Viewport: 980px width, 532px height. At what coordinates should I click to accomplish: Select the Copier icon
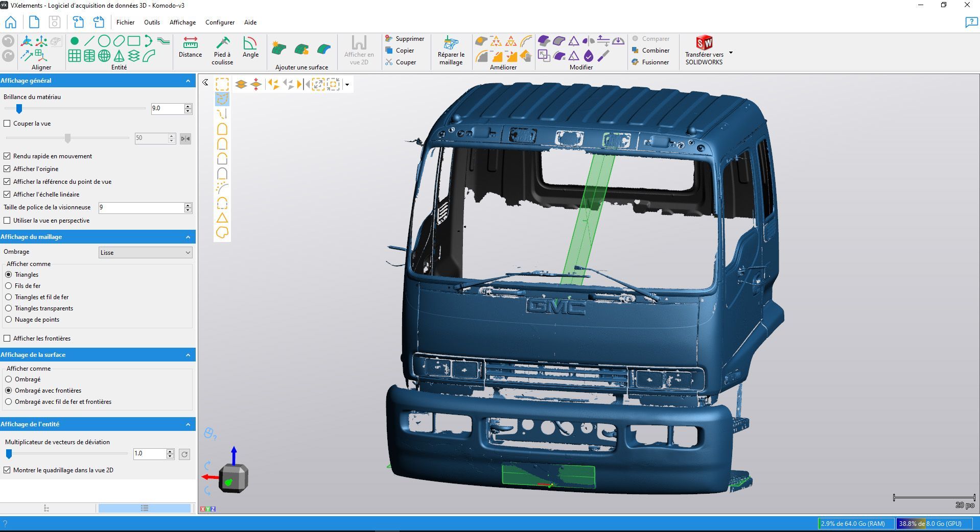[x=389, y=50]
